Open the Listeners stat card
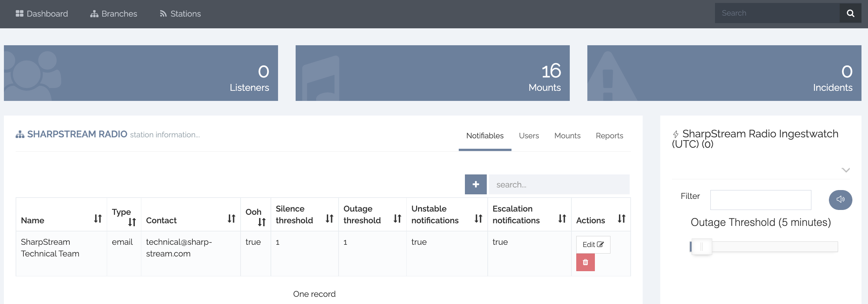The width and height of the screenshot is (868, 304). point(141,73)
